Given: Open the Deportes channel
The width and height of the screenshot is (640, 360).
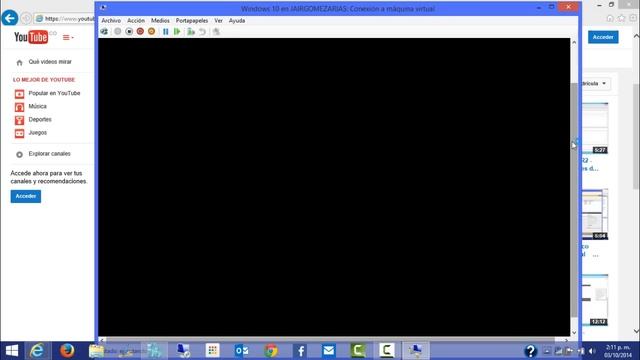Looking at the screenshot, I should (40, 119).
